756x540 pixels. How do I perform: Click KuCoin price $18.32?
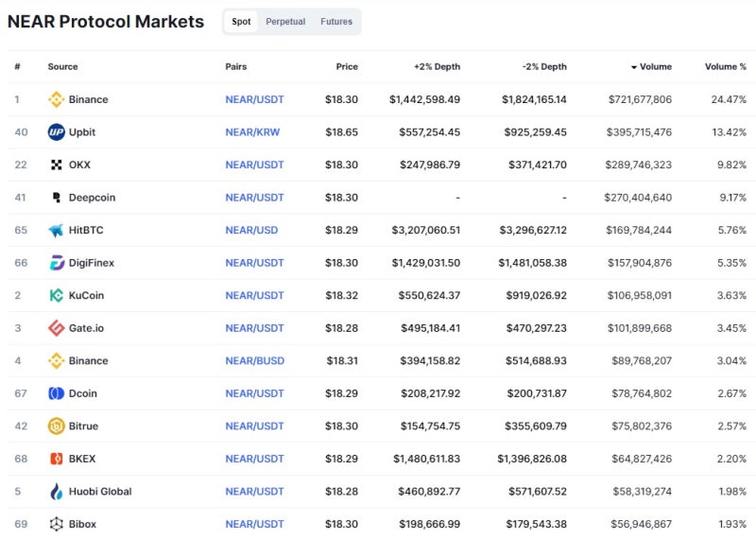pyautogui.click(x=341, y=295)
